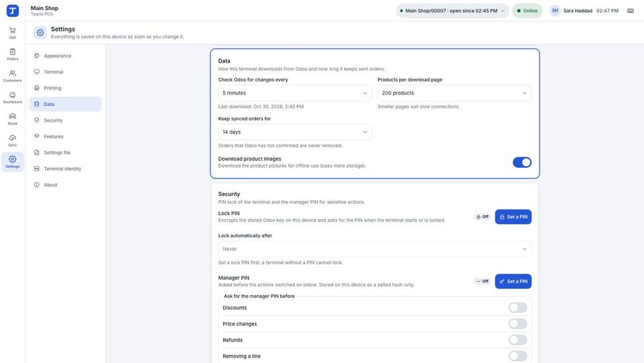644x363 pixels.
Task: Expand the Main Shop/00007 session dropdown
Action: coord(453,11)
